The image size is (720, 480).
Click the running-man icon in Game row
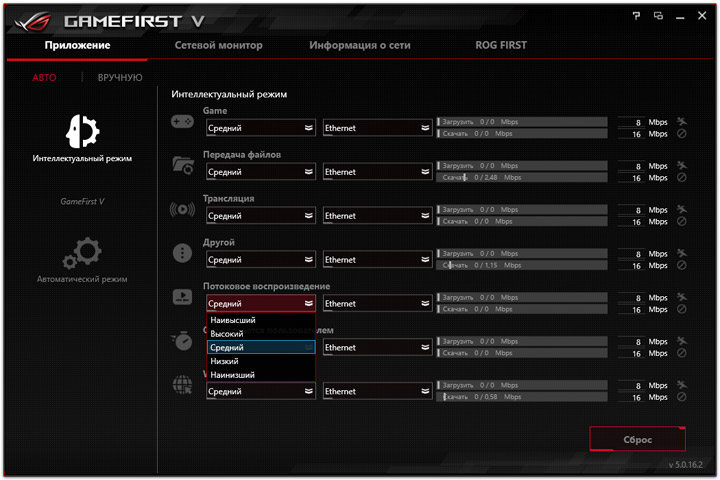[x=682, y=122]
